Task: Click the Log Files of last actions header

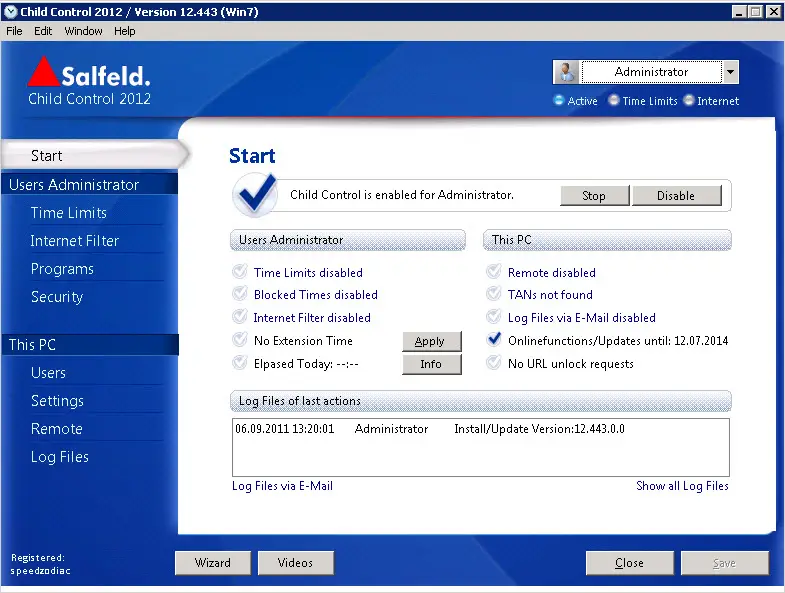Action: pos(481,401)
